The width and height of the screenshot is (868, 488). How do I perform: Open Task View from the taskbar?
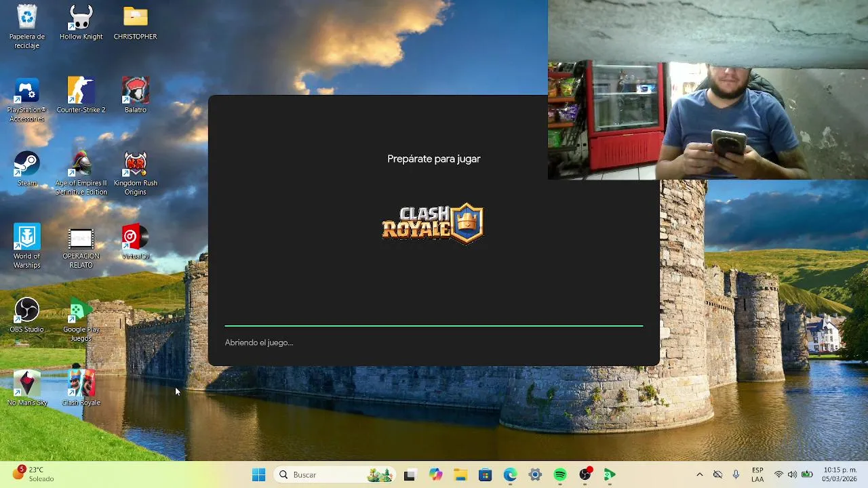(x=410, y=475)
